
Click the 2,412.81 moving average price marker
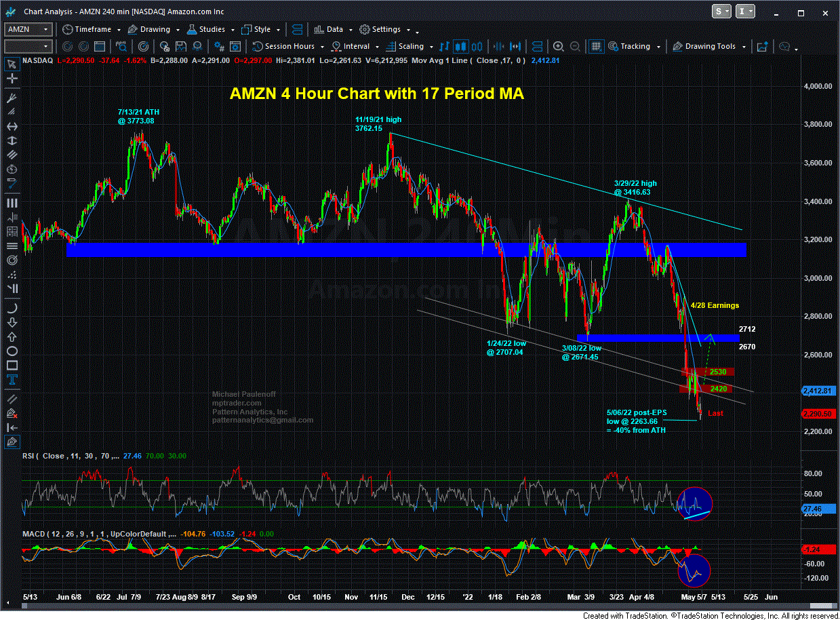(x=817, y=391)
